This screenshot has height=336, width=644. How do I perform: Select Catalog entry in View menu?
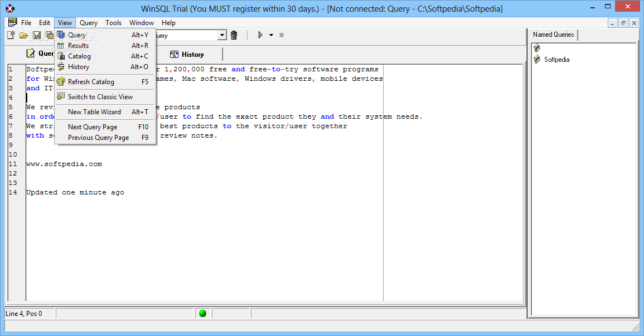(105, 56)
